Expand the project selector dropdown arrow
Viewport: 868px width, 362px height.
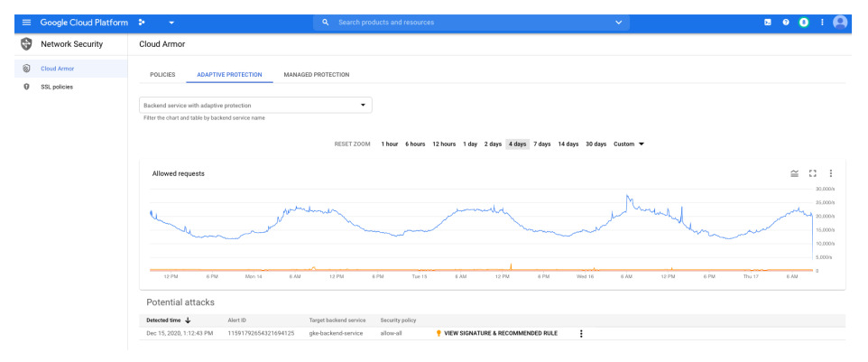point(171,23)
